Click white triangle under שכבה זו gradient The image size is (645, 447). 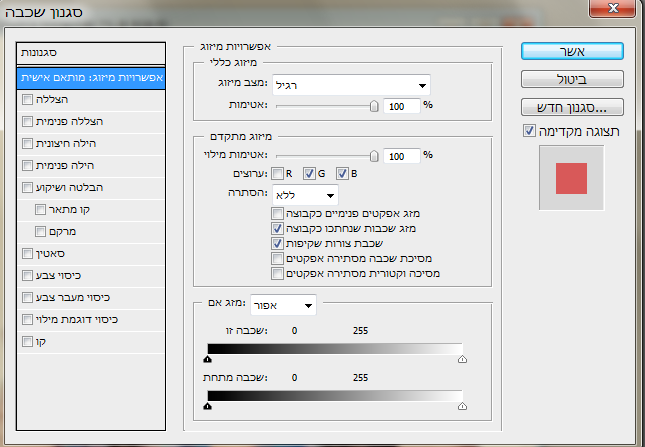462,359
